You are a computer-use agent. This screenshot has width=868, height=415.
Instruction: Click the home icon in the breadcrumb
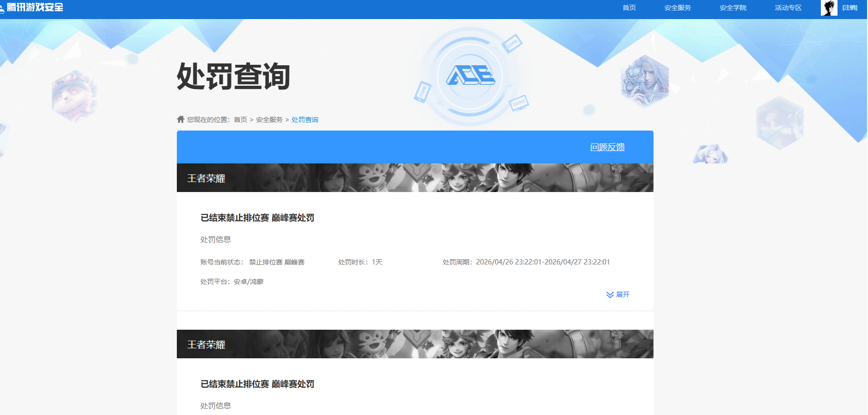tap(181, 119)
